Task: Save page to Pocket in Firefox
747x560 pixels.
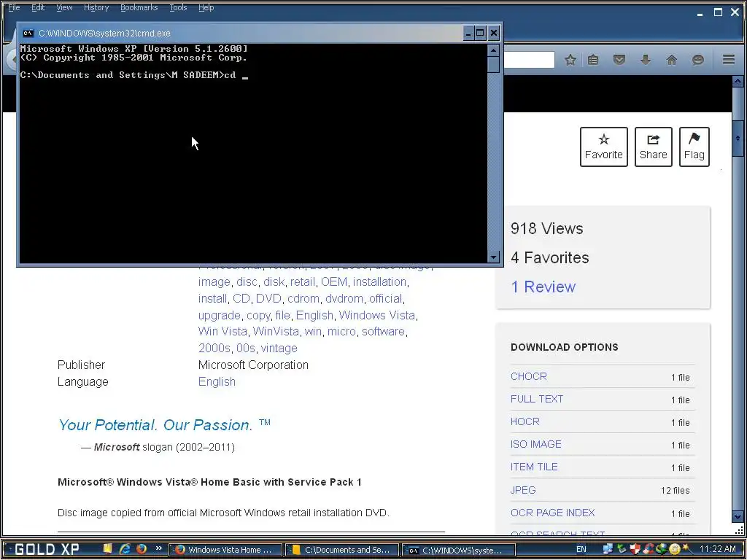Action: tap(619, 60)
